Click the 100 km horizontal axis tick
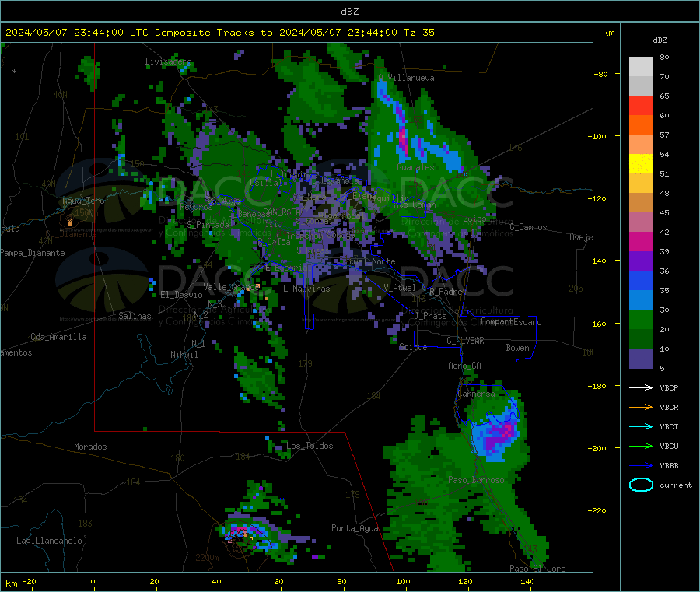 403,581
